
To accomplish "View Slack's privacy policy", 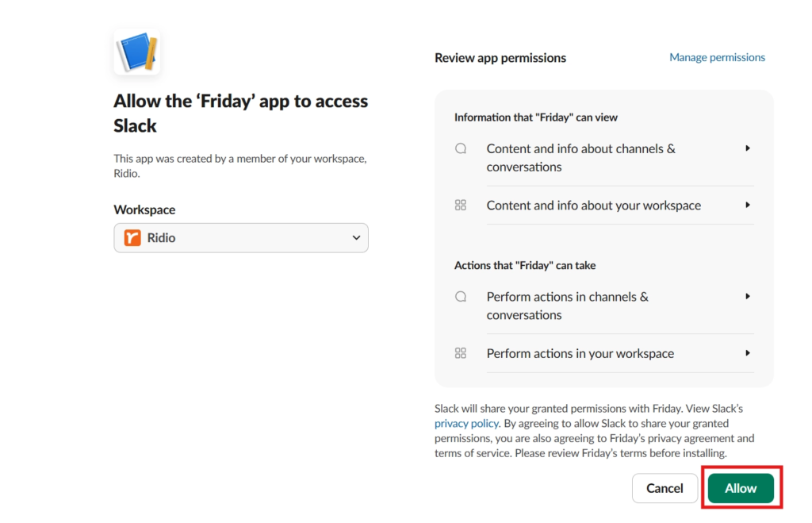I will pyautogui.click(x=466, y=423).
